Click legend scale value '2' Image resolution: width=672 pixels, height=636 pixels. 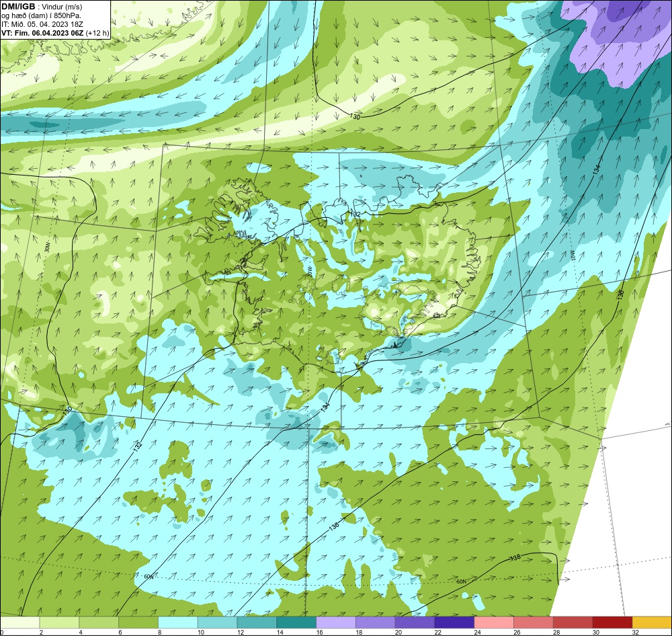click(41, 632)
